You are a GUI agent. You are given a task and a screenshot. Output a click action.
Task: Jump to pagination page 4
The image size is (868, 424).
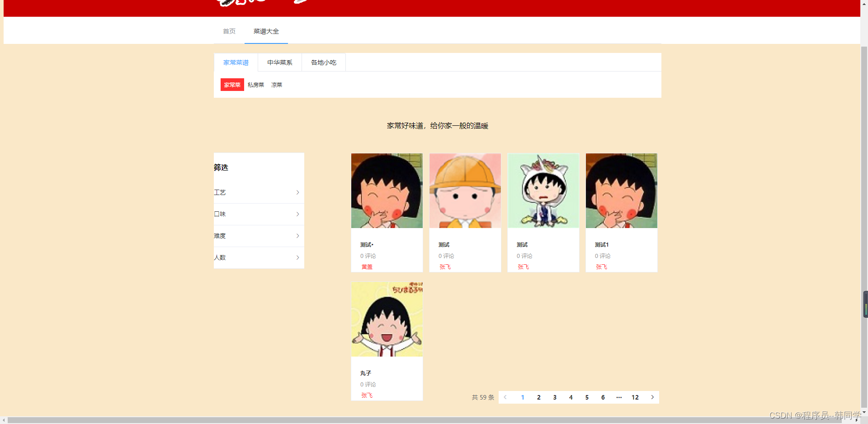point(571,397)
